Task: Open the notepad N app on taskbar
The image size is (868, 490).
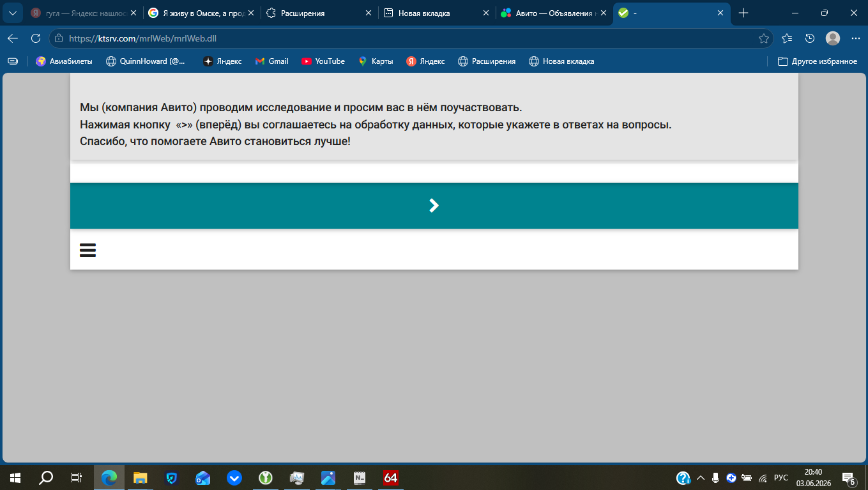Action: (360, 477)
